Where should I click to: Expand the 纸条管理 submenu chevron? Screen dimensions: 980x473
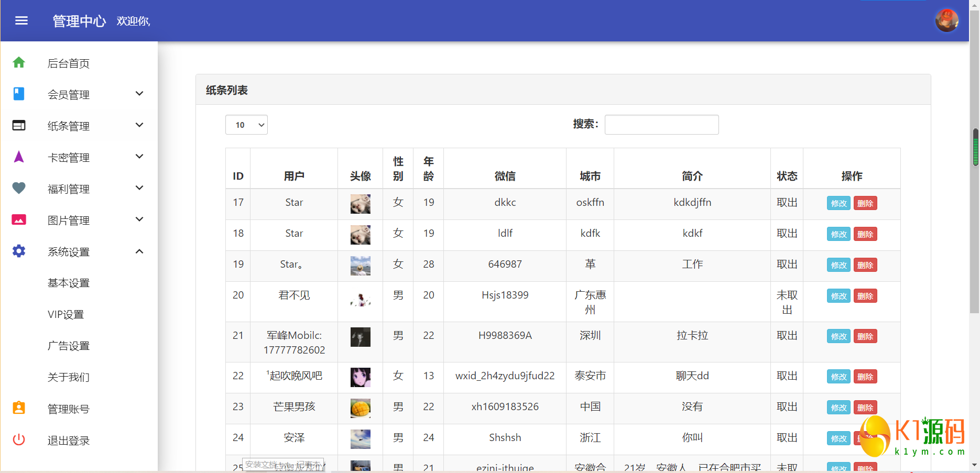[139, 125]
